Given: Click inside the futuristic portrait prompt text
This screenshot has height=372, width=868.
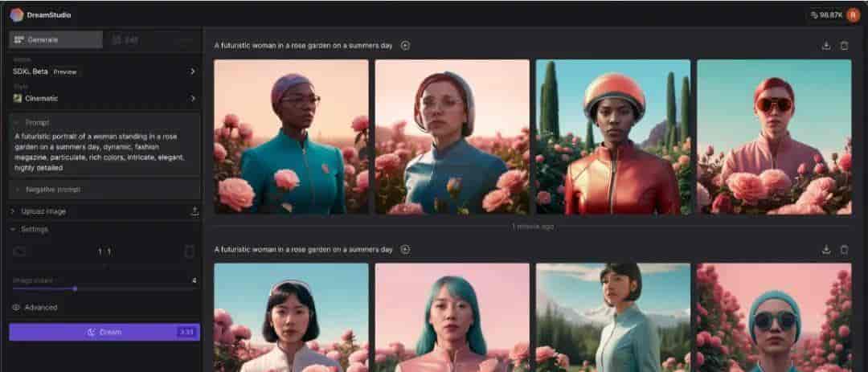Looking at the screenshot, I should (x=100, y=152).
